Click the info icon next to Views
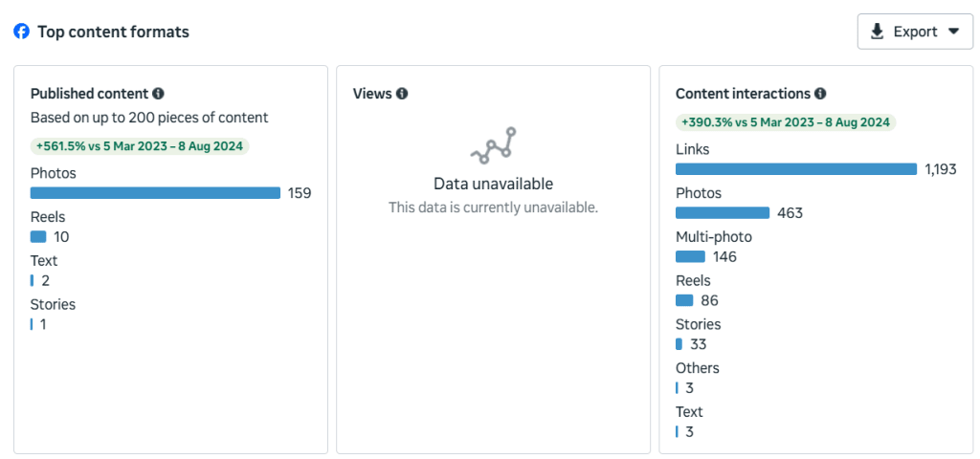 pyautogui.click(x=402, y=94)
